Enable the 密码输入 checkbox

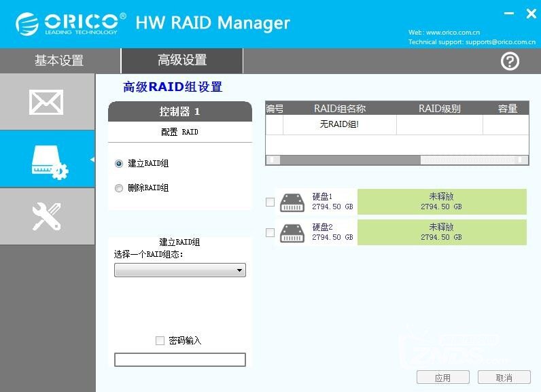(x=160, y=340)
